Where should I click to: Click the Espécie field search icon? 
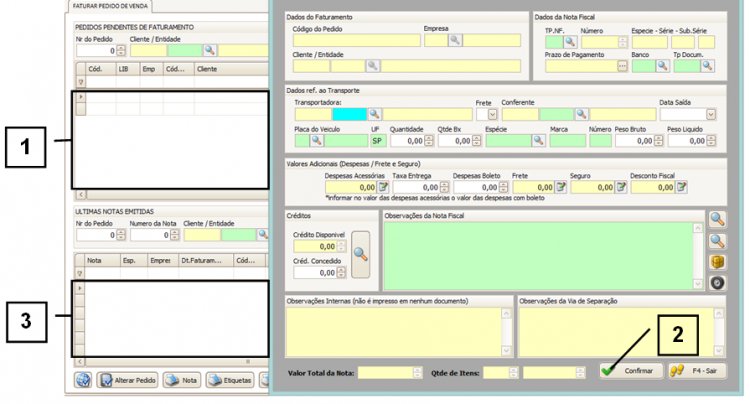coord(536,141)
